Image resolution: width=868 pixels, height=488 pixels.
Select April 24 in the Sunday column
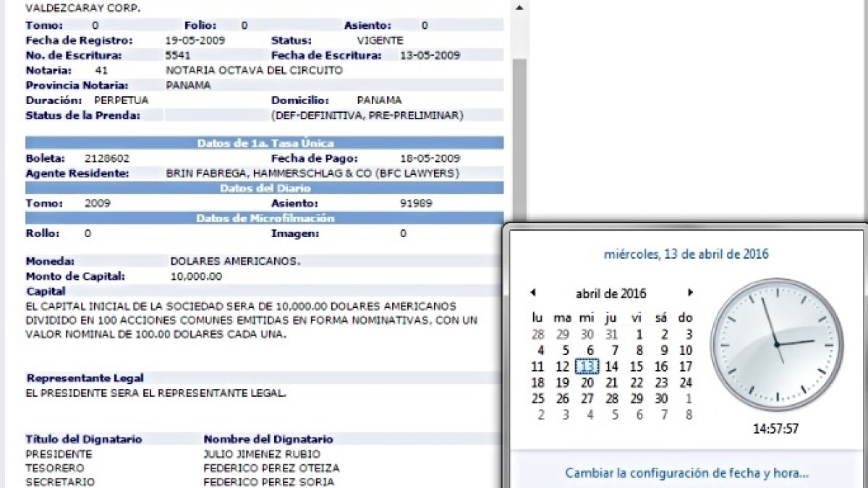pos(686,383)
